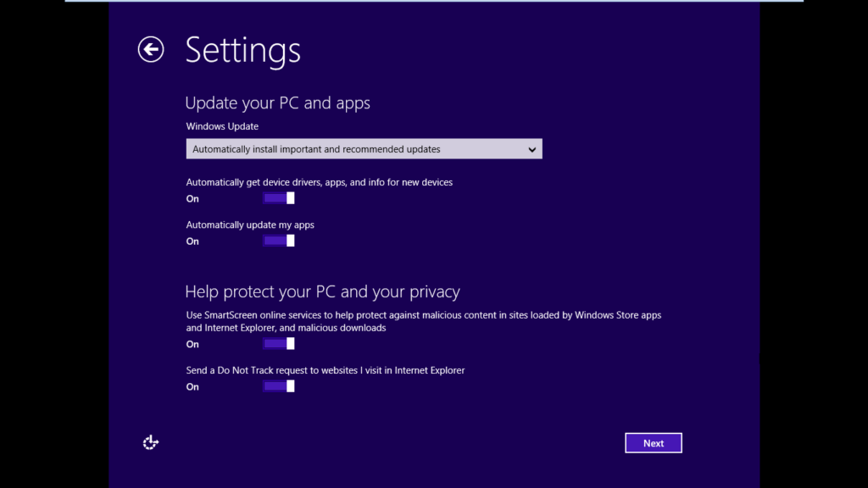Click the "Help protect your PC and your privacy" heading
868x488 pixels.
coord(322,292)
